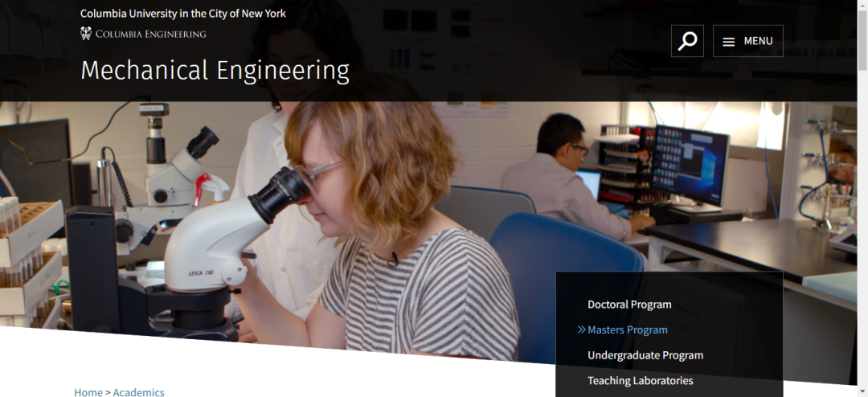Click the vertical scrollbar thumb
Image resolution: width=868 pixels, height=397 pixels.
862,40
